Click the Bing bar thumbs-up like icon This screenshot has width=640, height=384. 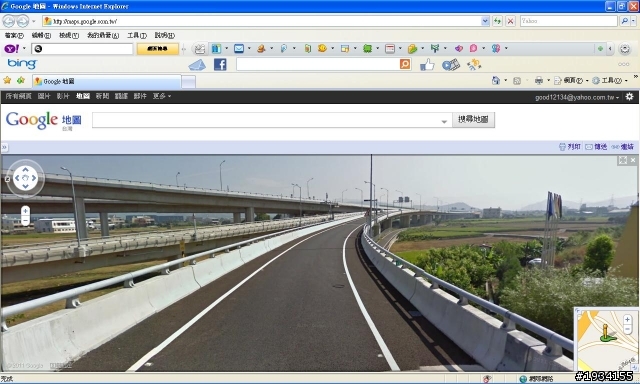427,64
